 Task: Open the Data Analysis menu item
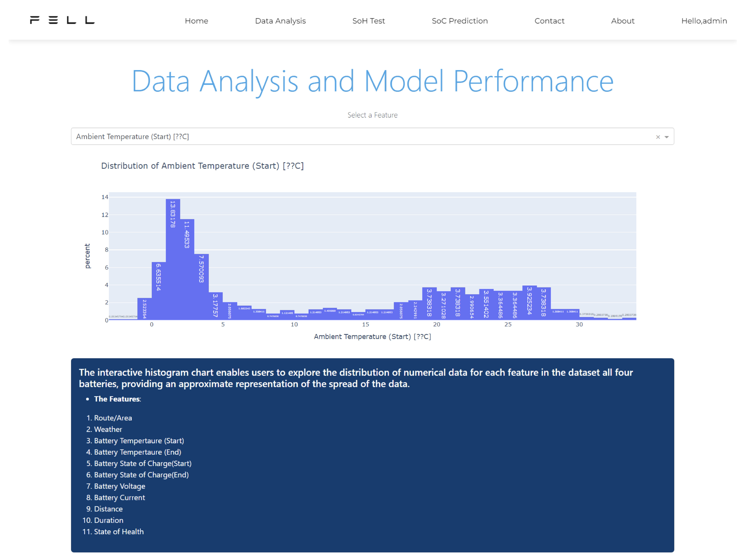[x=280, y=21]
